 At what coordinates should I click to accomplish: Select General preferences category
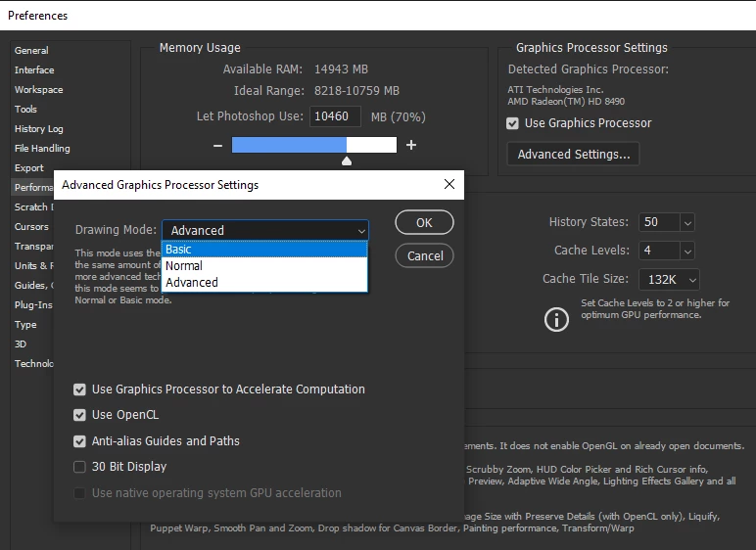tap(31, 51)
